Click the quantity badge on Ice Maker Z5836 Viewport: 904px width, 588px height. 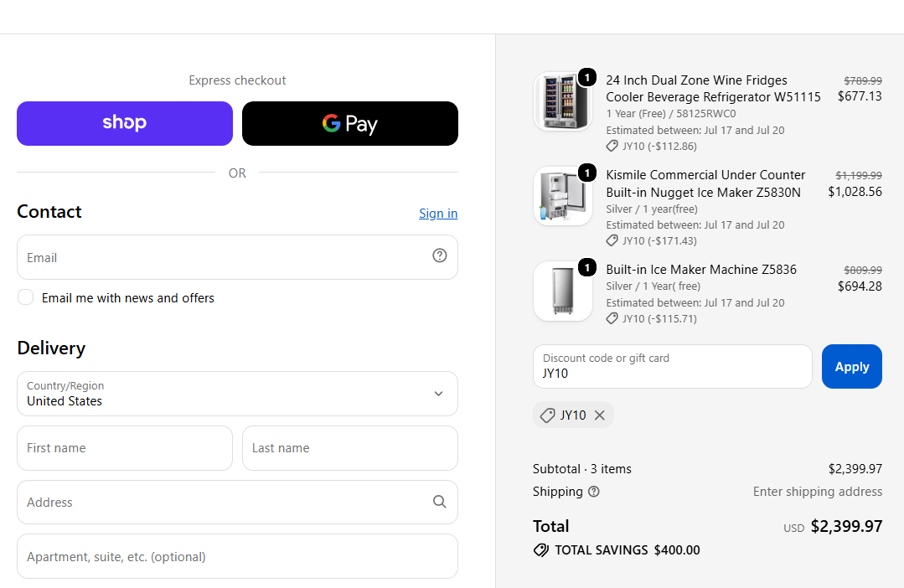pos(587,267)
